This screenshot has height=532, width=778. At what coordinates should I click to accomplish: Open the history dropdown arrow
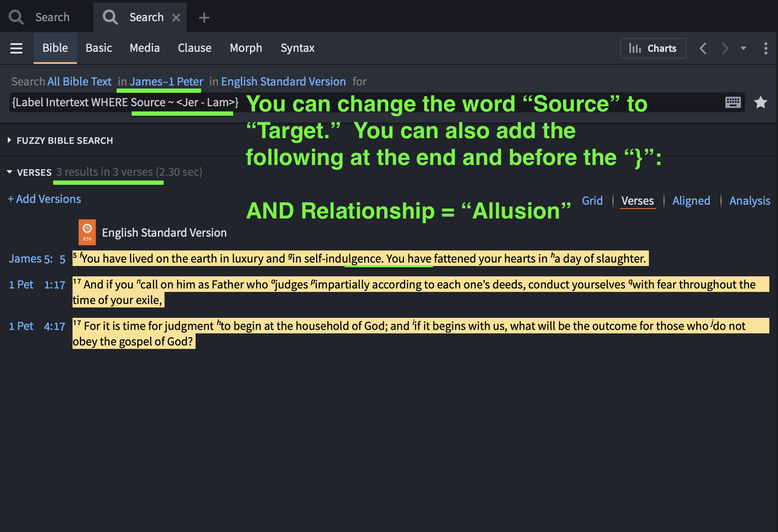click(743, 48)
